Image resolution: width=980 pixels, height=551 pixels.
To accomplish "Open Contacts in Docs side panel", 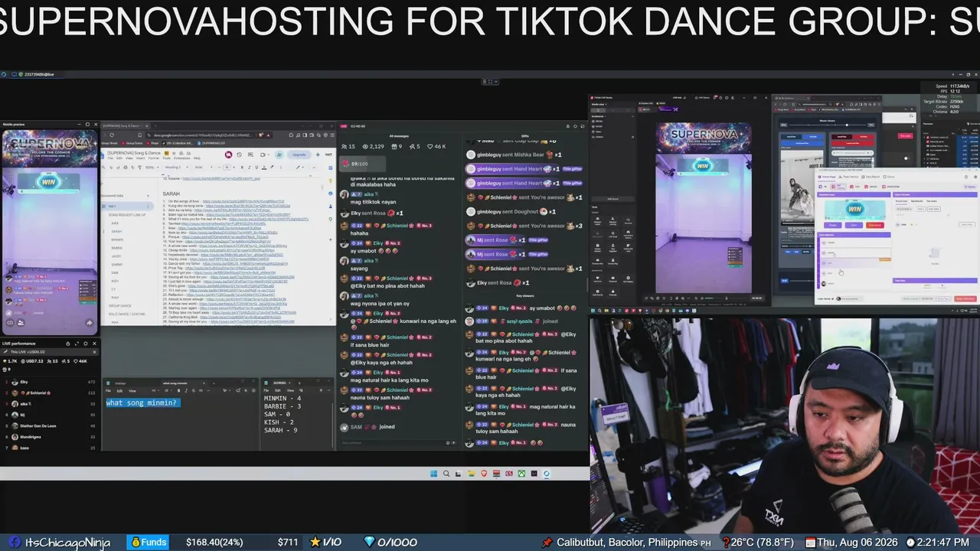I will point(331,206).
